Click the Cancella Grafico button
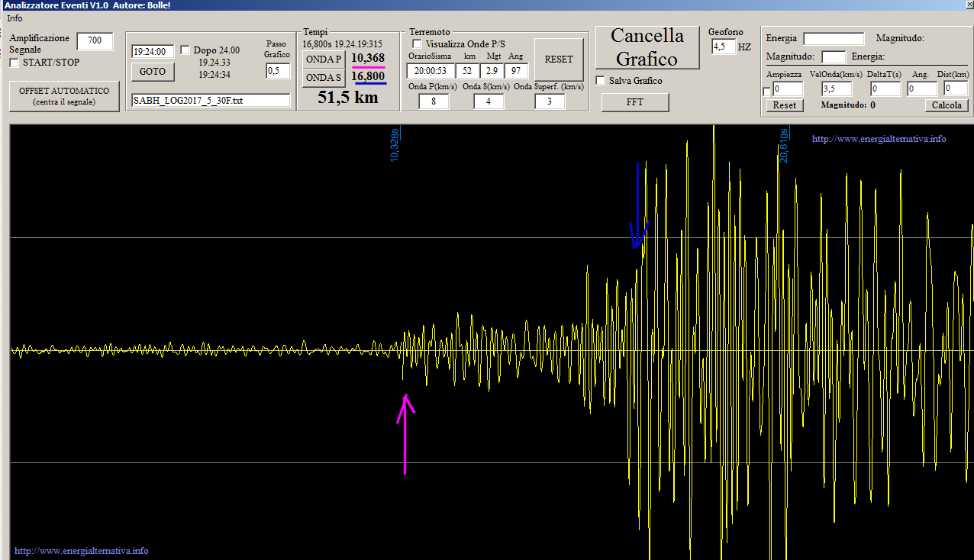Viewport: 974px width, 560px height. tap(647, 47)
